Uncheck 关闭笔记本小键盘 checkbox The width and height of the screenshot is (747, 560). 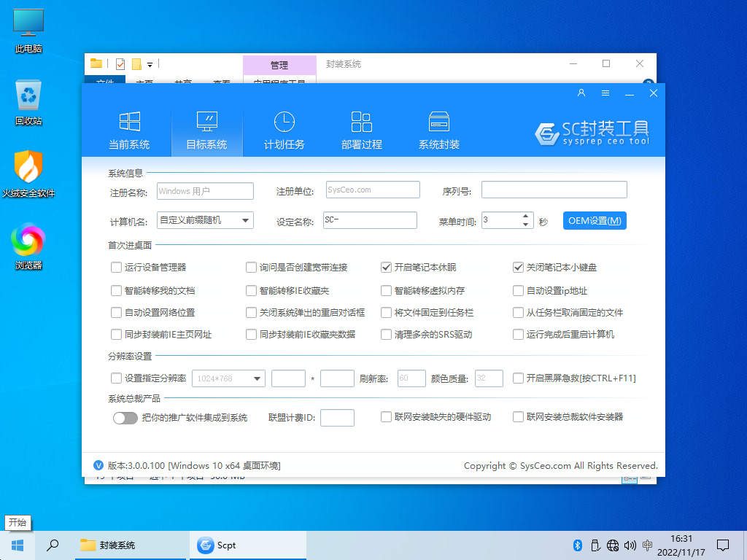point(518,267)
